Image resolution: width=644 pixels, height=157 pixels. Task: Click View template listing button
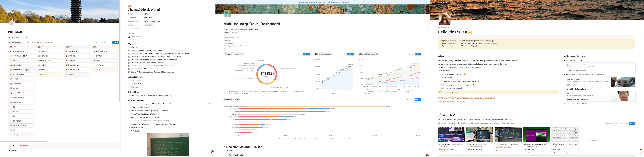(332, 2)
